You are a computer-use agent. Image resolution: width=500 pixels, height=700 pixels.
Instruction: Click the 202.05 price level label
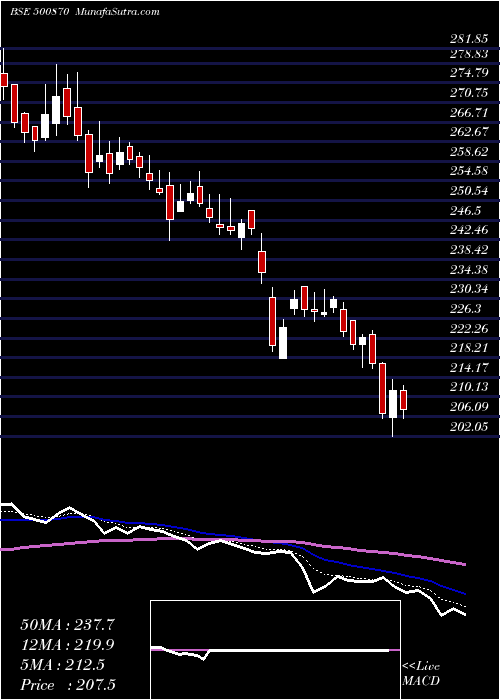tap(468, 426)
